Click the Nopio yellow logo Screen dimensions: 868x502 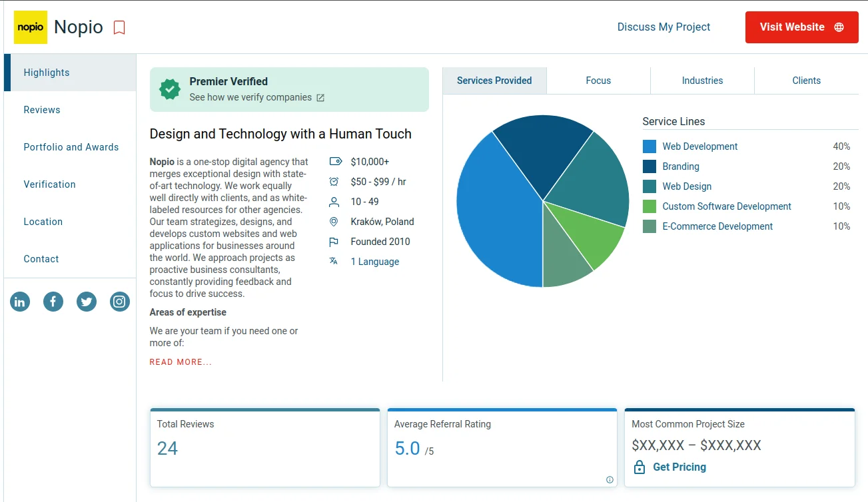[31, 27]
